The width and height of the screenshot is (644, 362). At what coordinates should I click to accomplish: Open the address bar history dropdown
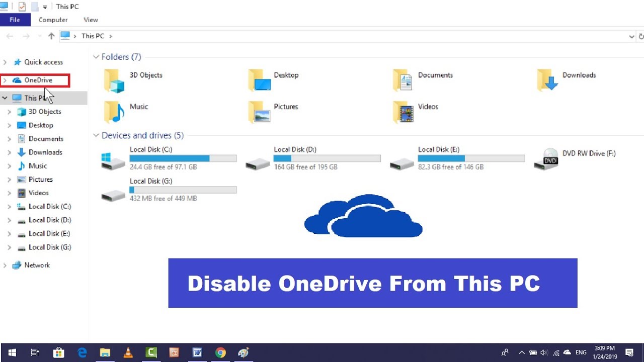coord(632,37)
